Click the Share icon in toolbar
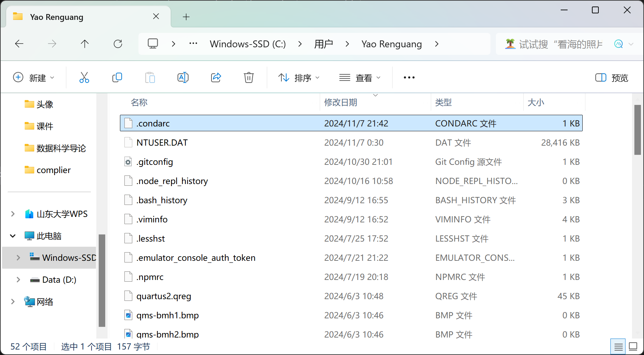This screenshot has width=644, height=355. [216, 77]
